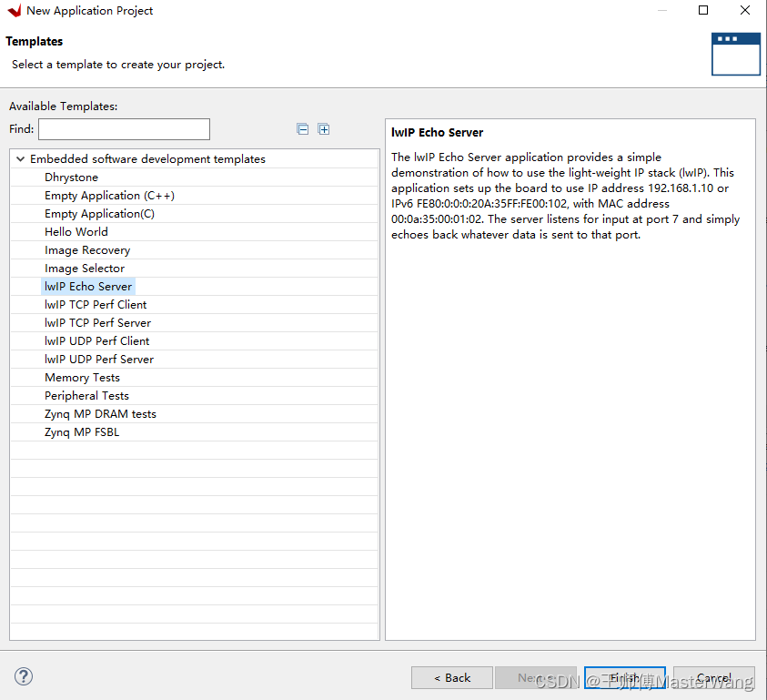Screen dimensions: 767x700
Task: Click the greyed-out Next button
Action: pos(536,677)
